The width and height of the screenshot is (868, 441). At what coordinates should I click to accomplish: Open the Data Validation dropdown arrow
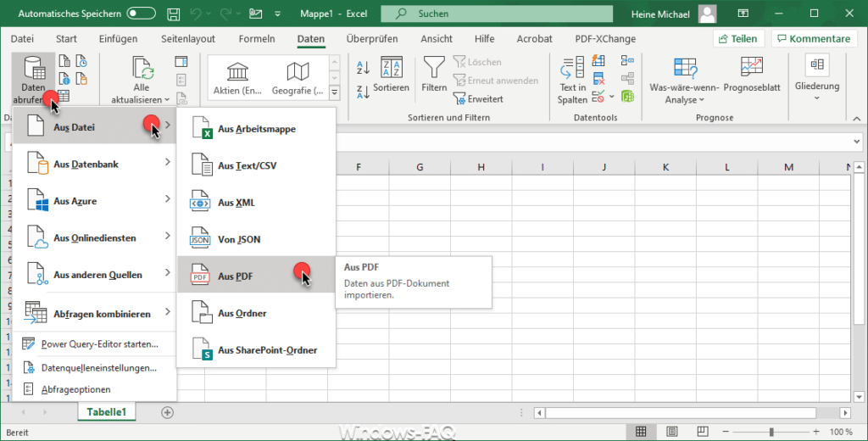(612, 97)
